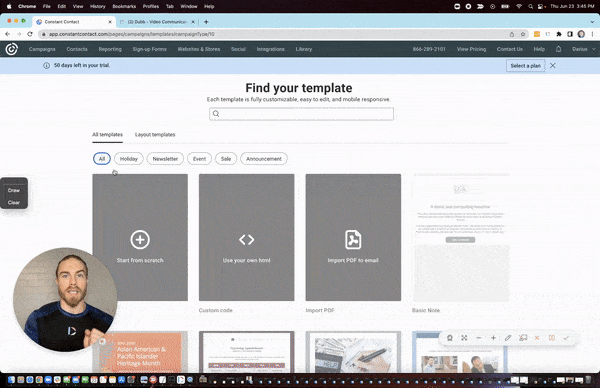
Task: Click the share icon in address bar
Action: pyautogui.click(x=512, y=34)
